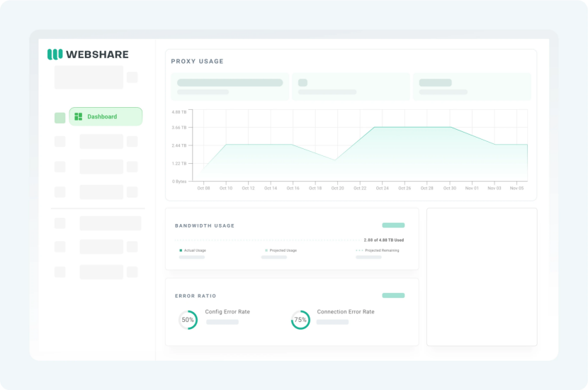Click the green square left of Dashboard

60,118
